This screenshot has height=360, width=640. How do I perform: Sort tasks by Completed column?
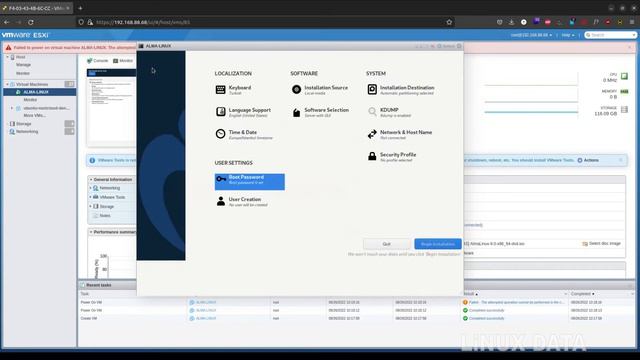pos(582,294)
